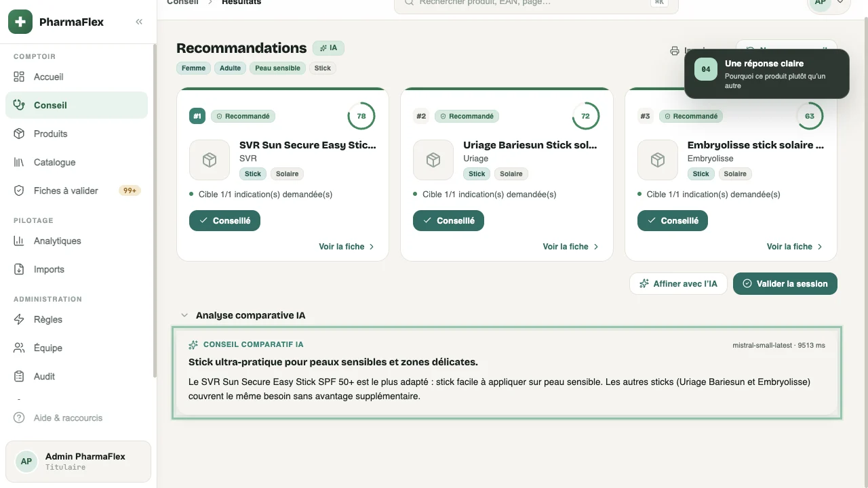This screenshot has height=488, width=868.
Task: Open Règles via its lightning icon
Action: click(x=19, y=319)
